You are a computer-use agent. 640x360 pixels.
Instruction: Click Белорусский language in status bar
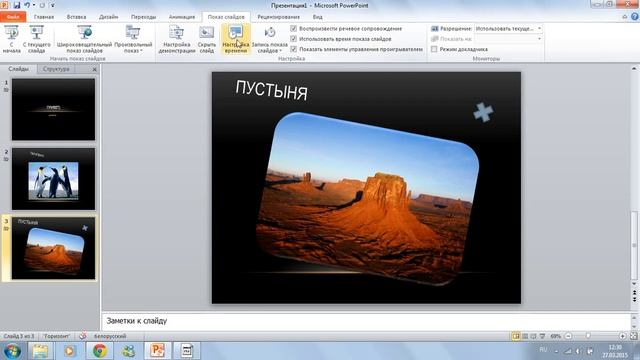[110, 336]
